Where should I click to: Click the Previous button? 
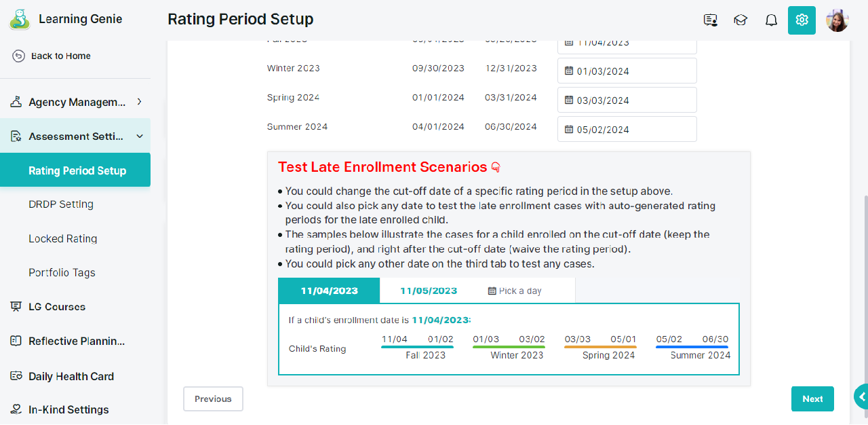[x=213, y=399]
